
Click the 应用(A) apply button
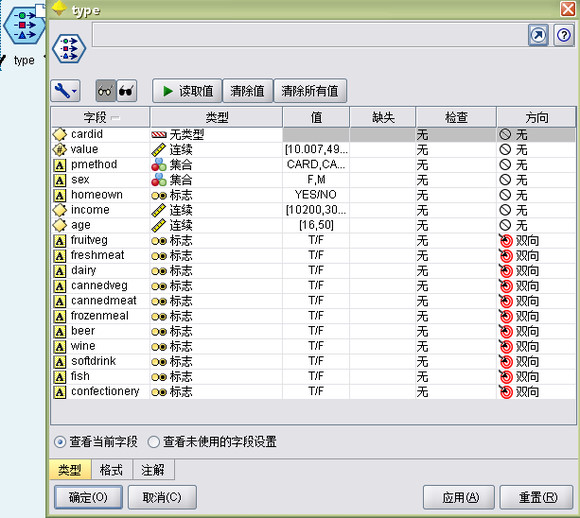[459, 497]
